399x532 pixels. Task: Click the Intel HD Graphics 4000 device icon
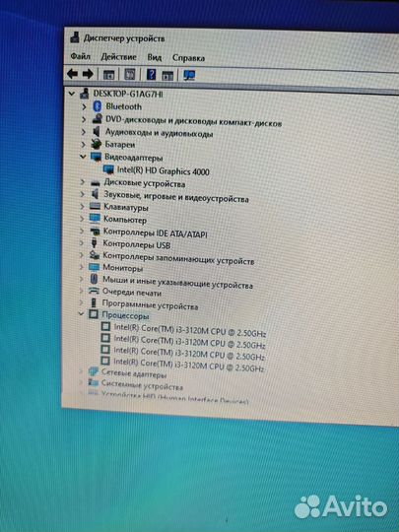click(x=108, y=169)
